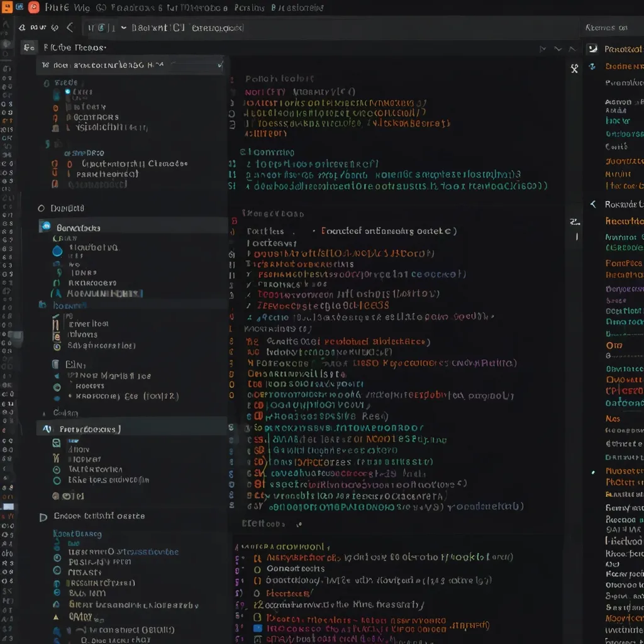Open the second menu in the title bar
Image resolution: width=644 pixels, height=644 pixels.
click(x=83, y=8)
